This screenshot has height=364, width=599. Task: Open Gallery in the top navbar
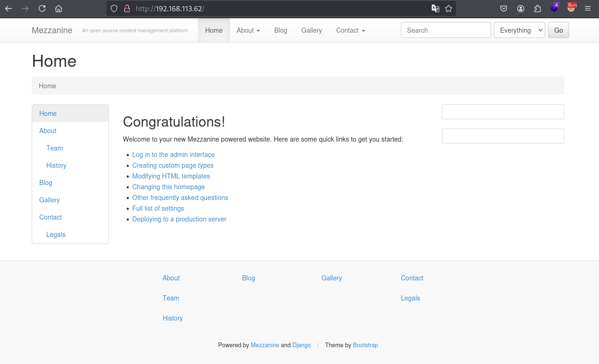(x=312, y=30)
